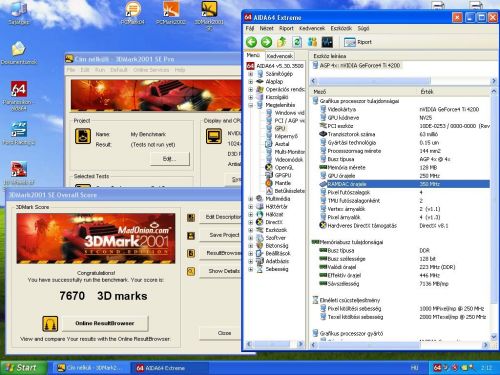Select the RAMDAC órajele row

point(404,184)
